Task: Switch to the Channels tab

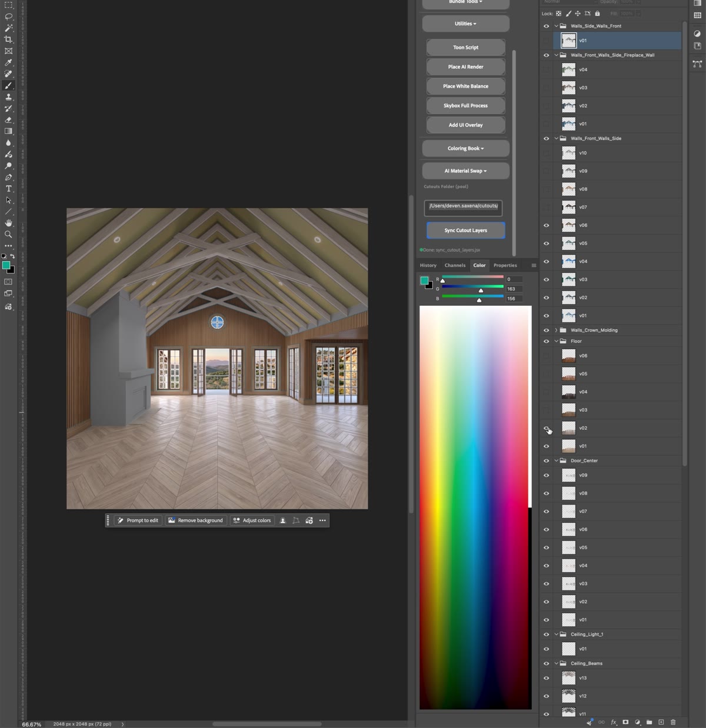Action: click(x=455, y=265)
